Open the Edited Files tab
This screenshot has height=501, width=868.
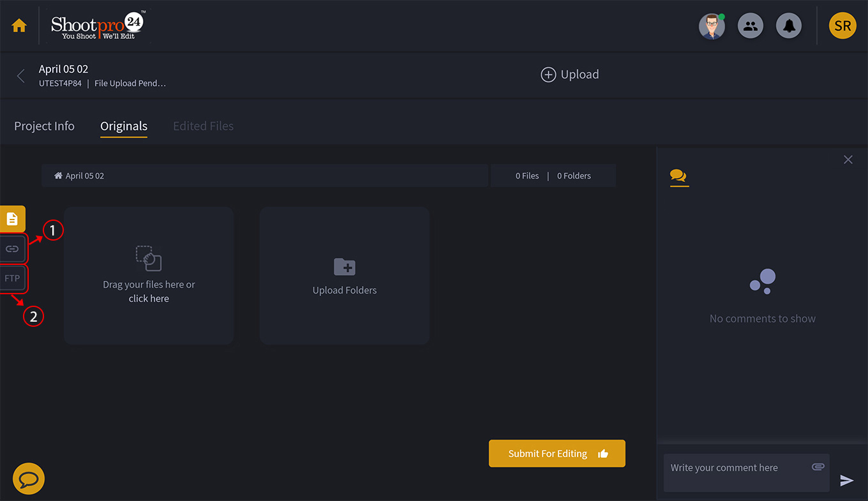203,126
